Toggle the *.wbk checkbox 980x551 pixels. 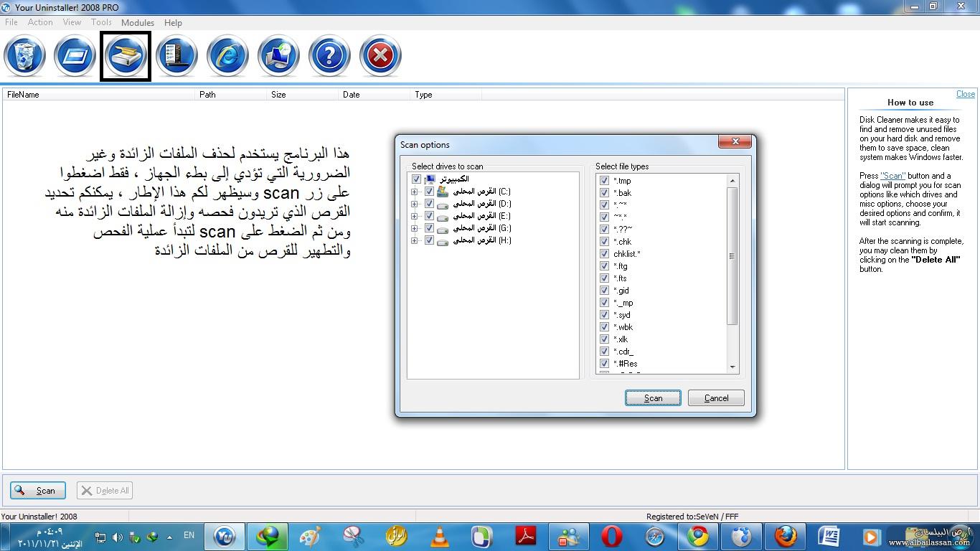pos(604,327)
